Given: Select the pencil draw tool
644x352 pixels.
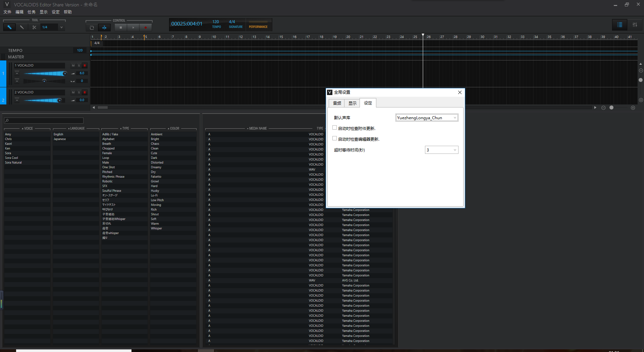Looking at the screenshot, I should click(x=22, y=27).
